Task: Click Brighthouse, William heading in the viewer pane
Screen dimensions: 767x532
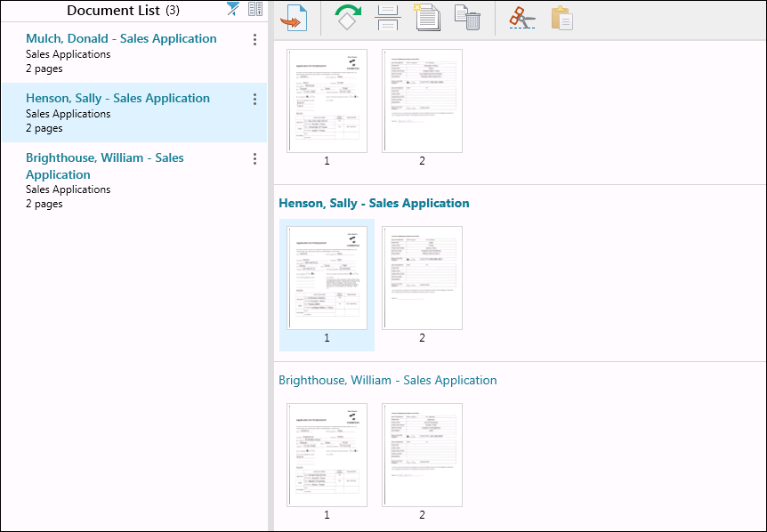Action: tap(387, 381)
